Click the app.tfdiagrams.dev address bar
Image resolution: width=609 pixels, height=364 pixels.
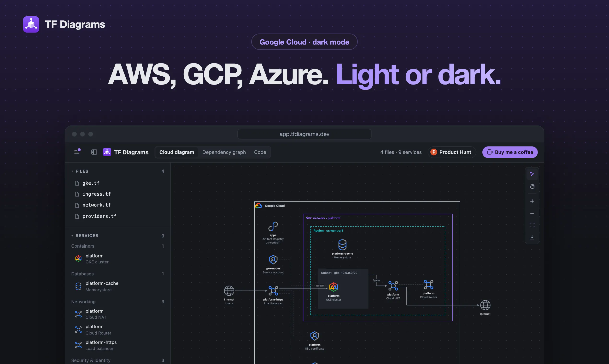click(x=304, y=134)
